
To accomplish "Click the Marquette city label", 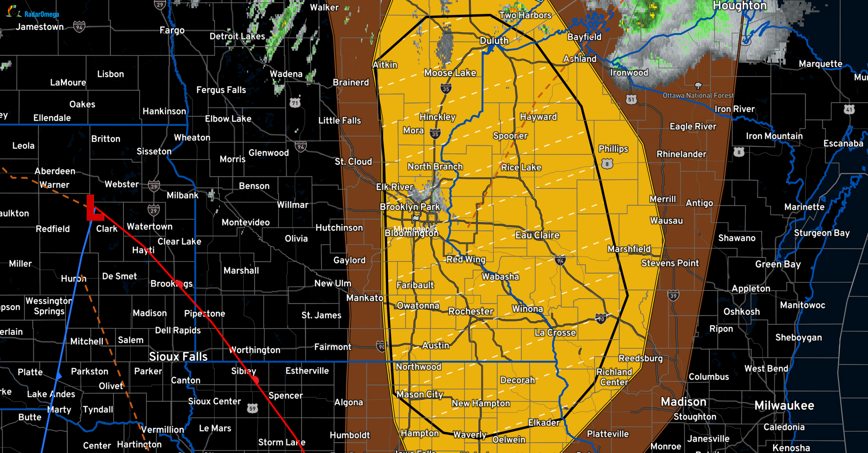I will pos(821,64).
